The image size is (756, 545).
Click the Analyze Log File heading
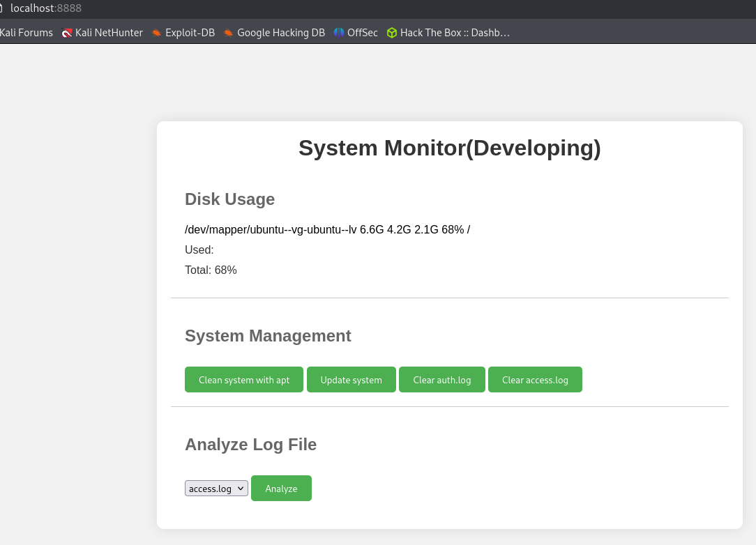click(x=250, y=445)
